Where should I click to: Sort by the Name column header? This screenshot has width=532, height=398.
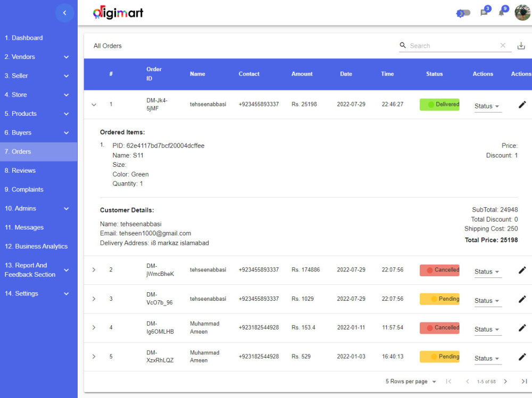click(x=197, y=74)
